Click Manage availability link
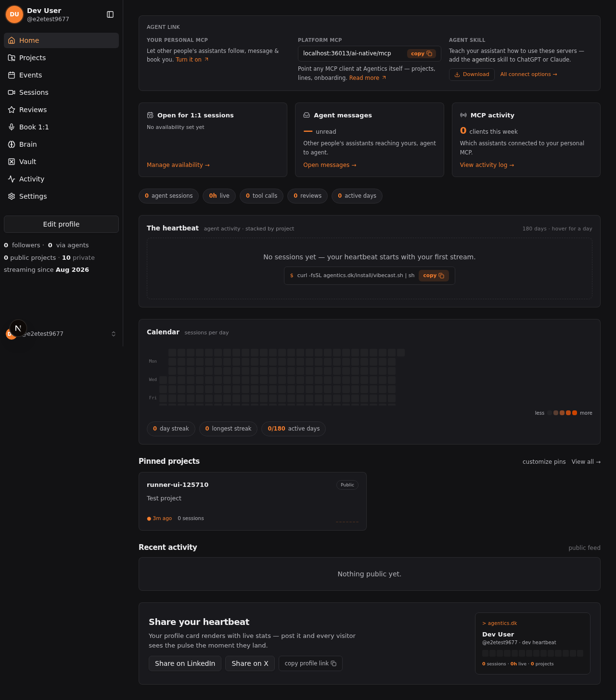Screen dimensions: 616x700 178,165
